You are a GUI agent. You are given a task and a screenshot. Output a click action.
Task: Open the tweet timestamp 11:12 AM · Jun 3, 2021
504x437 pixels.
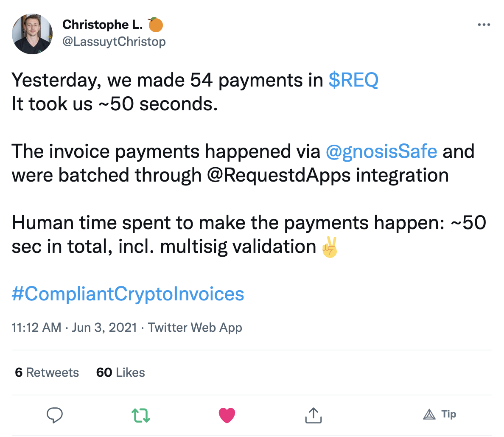[x=74, y=328]
